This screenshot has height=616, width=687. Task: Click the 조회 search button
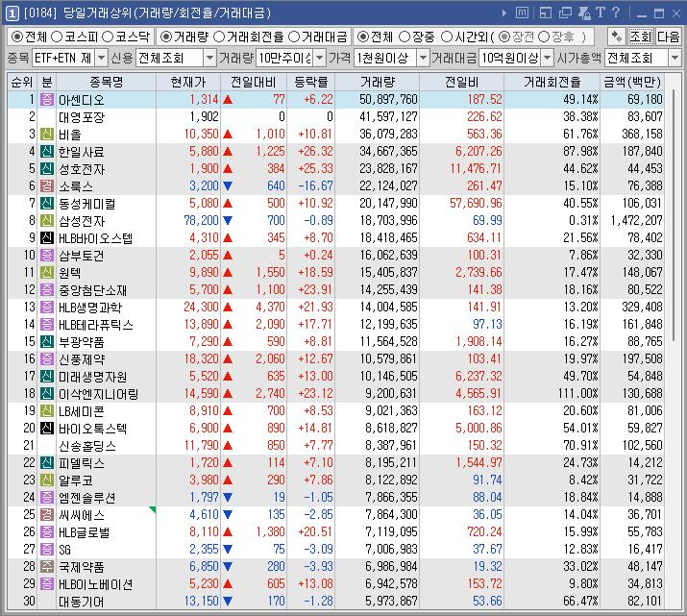pos(640,37)
